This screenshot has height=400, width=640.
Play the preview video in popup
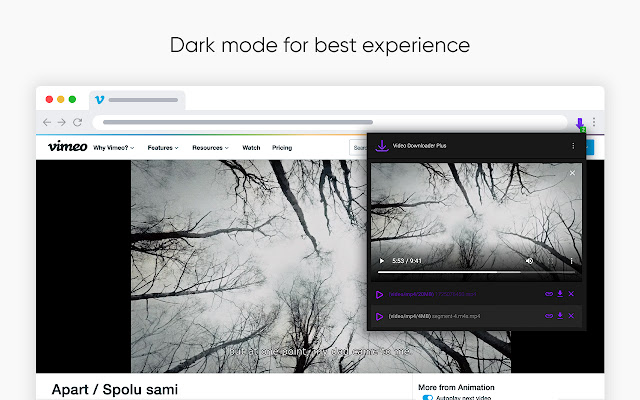point(382,261)
